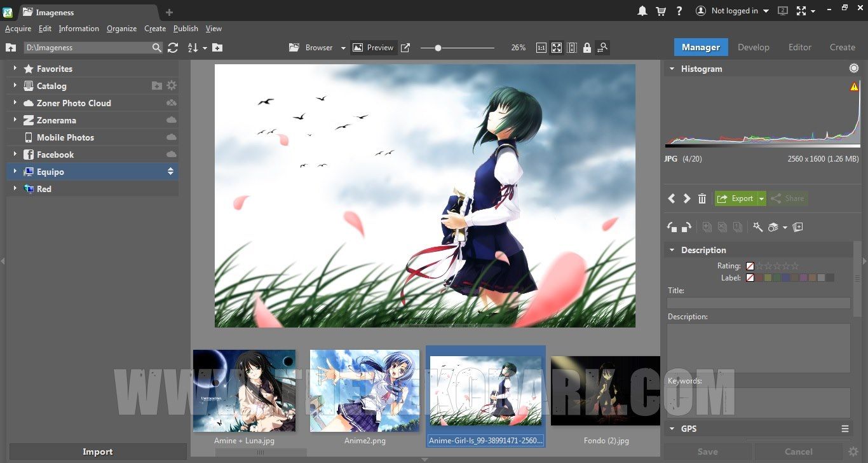Click the green Export button
The height and width of the screenshot is (463, 868).
coord(736,198)
